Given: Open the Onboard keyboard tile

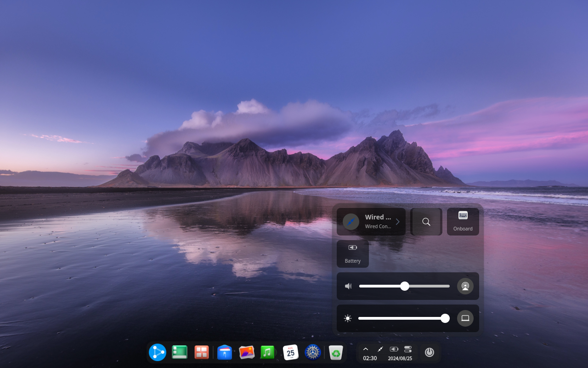Looking at the screenshot, I should pos(463,222).
